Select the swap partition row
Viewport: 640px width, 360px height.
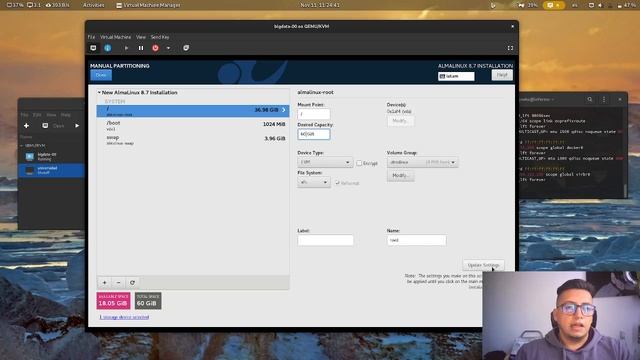click(x=193, y=140)
